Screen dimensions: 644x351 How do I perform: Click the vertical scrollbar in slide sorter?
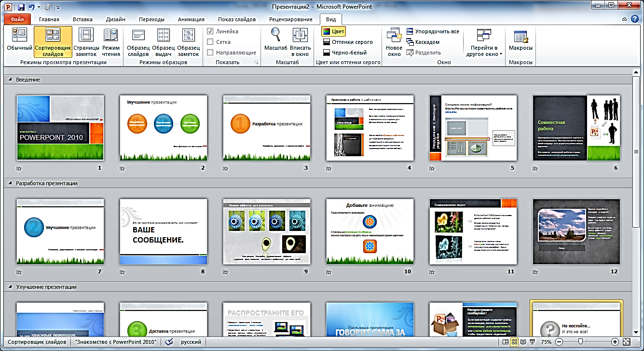[637, 152]
